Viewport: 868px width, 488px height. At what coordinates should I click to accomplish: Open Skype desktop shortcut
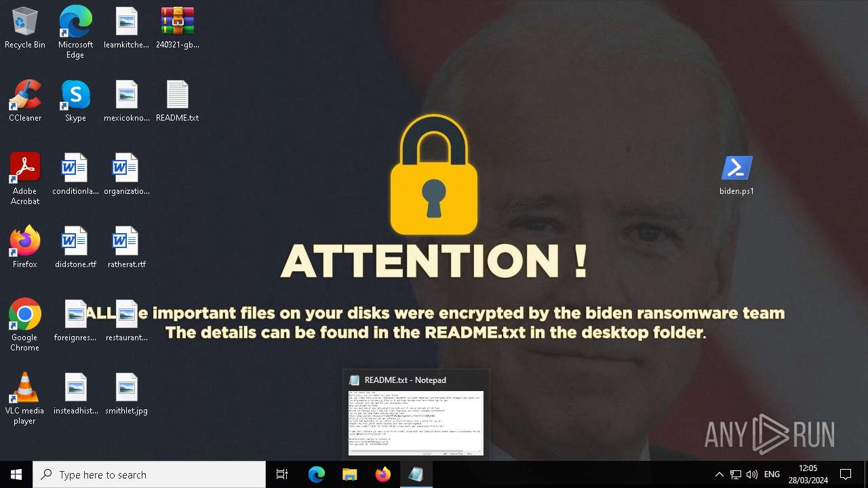(75, 101)
